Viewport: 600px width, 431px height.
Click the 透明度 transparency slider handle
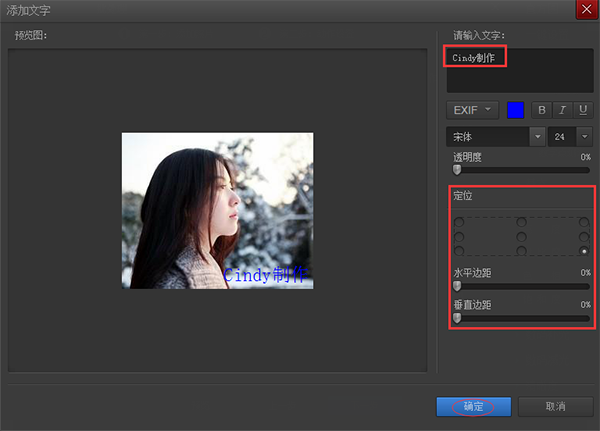coord(457,170)
